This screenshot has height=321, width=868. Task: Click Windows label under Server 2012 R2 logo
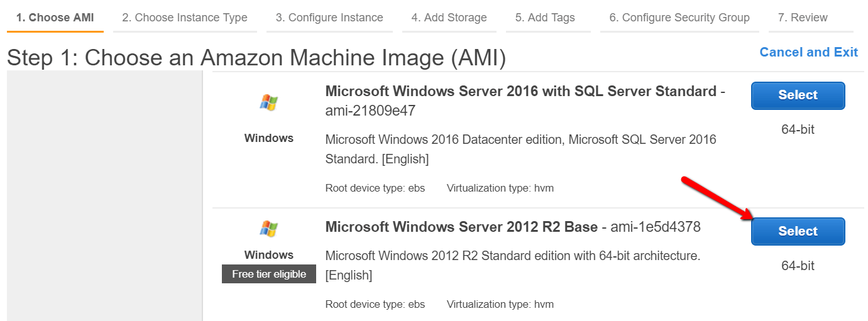pyautogui.click(x=269, y=255)
